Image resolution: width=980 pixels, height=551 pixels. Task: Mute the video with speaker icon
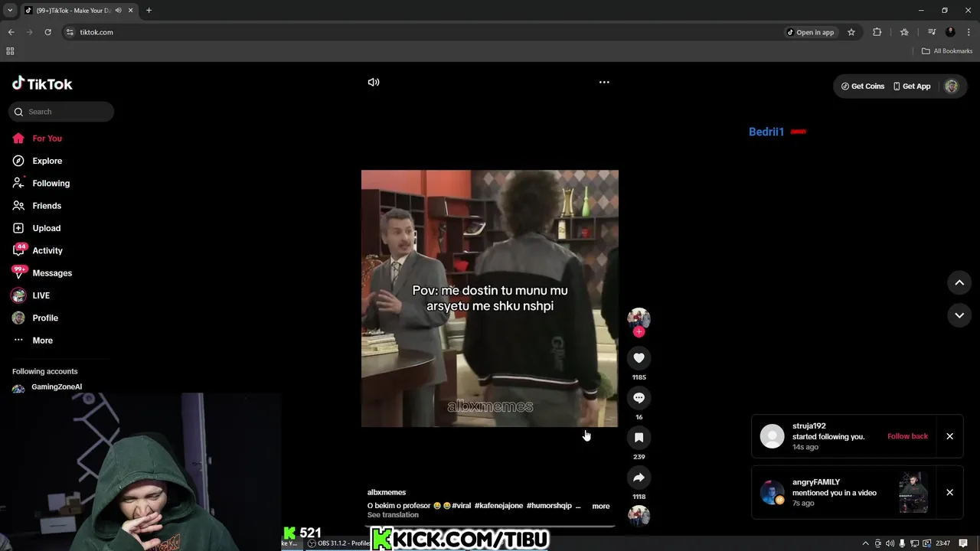(x=374, y=82)
